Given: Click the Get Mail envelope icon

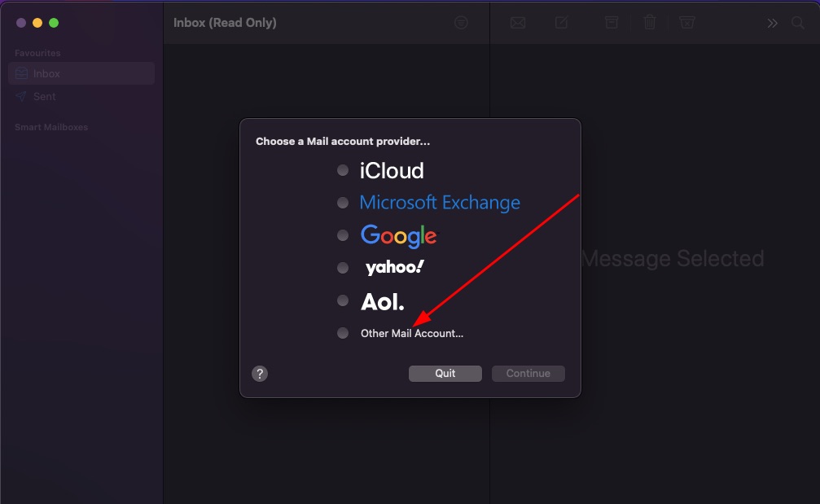Looking at the screenshot, I should pos(518,23).
